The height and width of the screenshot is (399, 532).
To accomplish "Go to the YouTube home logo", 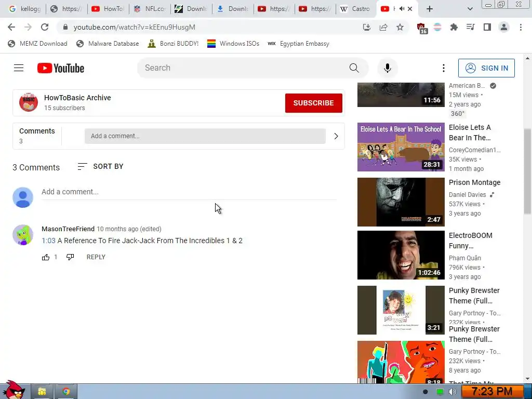I will click(x=61, y=68).
